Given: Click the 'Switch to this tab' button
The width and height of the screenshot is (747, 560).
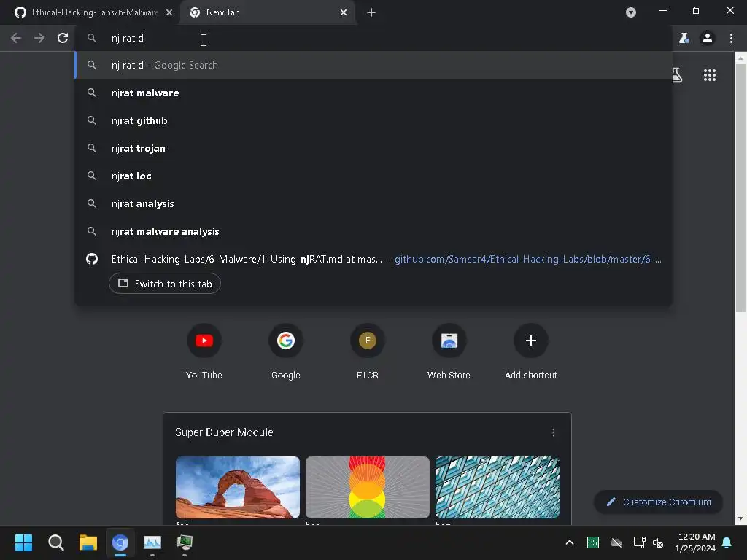Looking at the screenshot, I should [165, 284].
